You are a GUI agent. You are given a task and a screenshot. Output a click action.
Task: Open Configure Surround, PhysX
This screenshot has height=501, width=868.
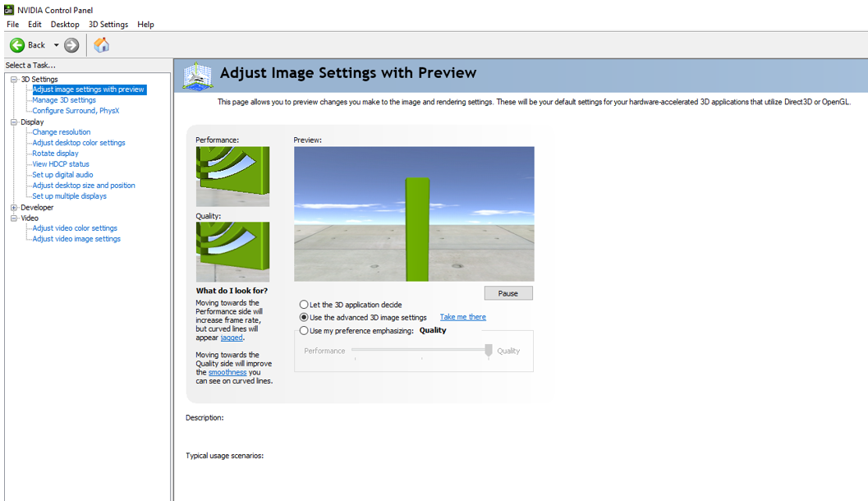tap(76, 111)
